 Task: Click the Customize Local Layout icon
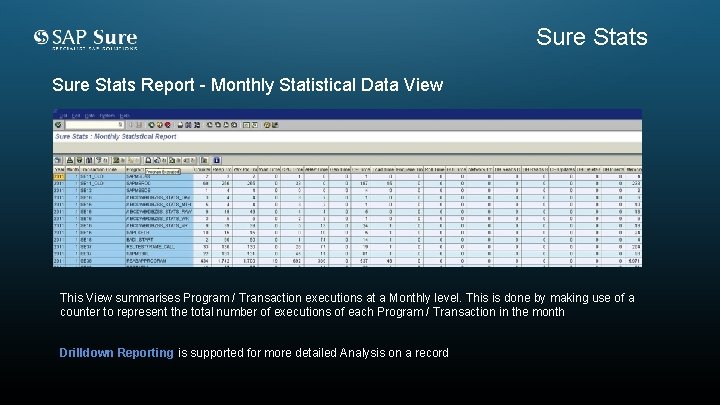[x=275, y=125]
